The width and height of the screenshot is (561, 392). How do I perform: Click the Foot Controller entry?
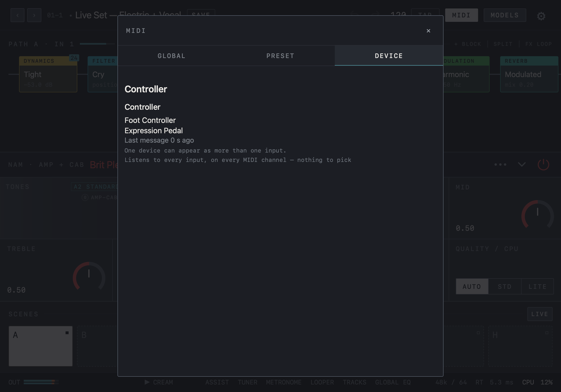point(150,120)
